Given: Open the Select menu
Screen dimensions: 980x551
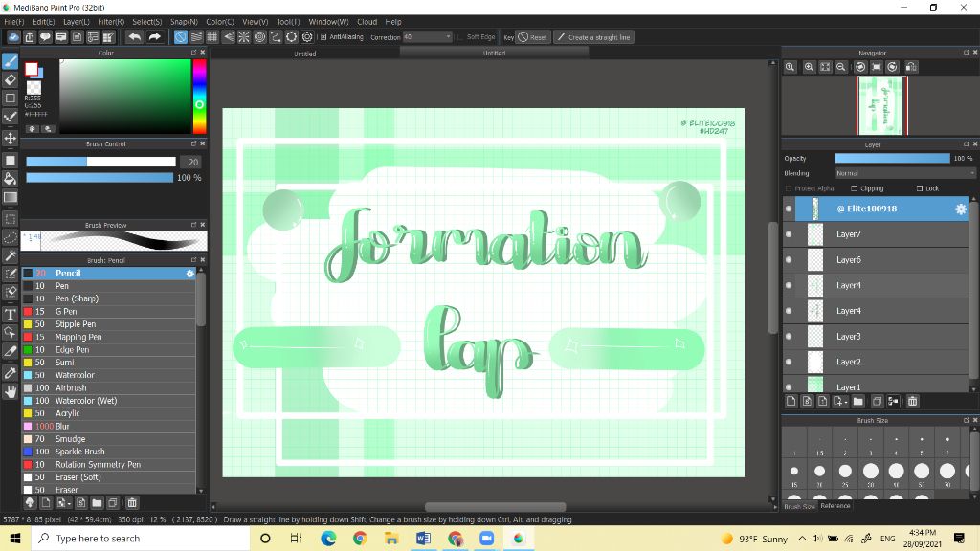Looking at the screenshot, I should (146, 22).
